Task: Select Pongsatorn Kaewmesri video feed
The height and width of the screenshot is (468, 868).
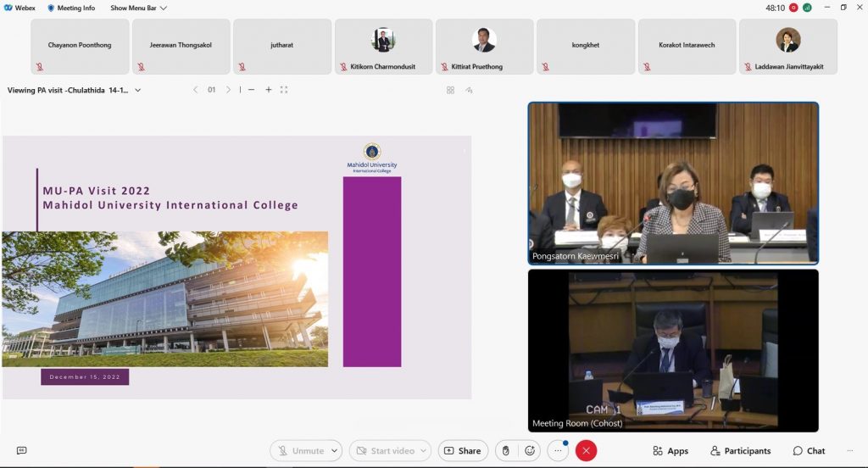Action: click(x=673, y=183)
